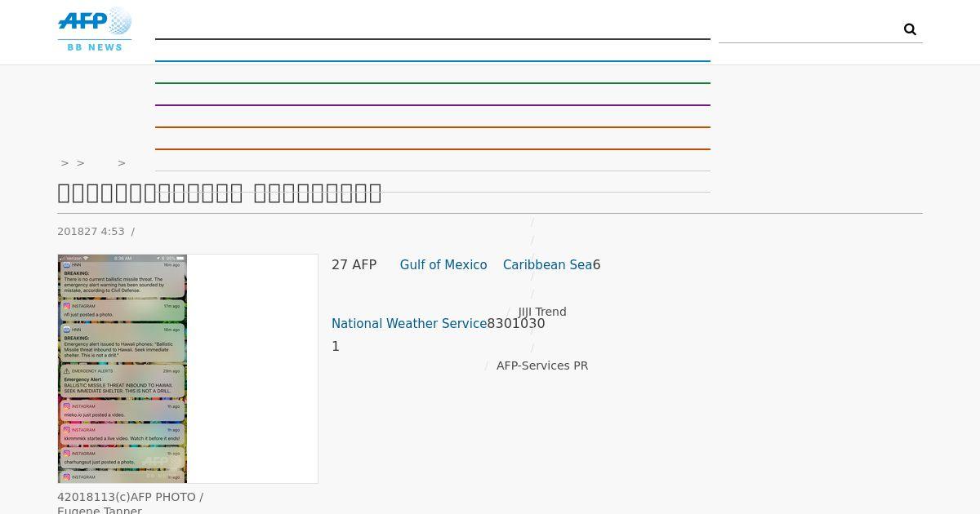Open the National Weather Service link

409,324
